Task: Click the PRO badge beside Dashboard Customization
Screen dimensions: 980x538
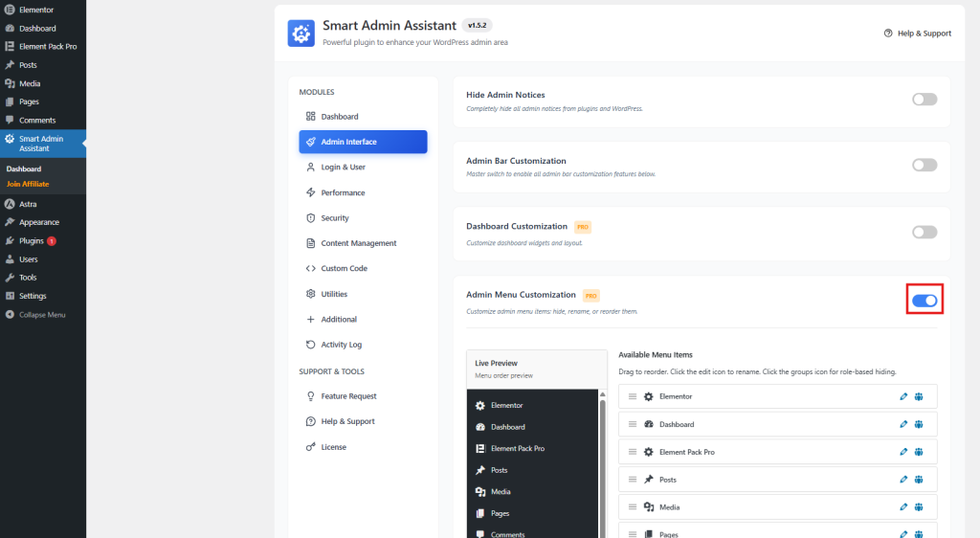Action: click(583, 227)
